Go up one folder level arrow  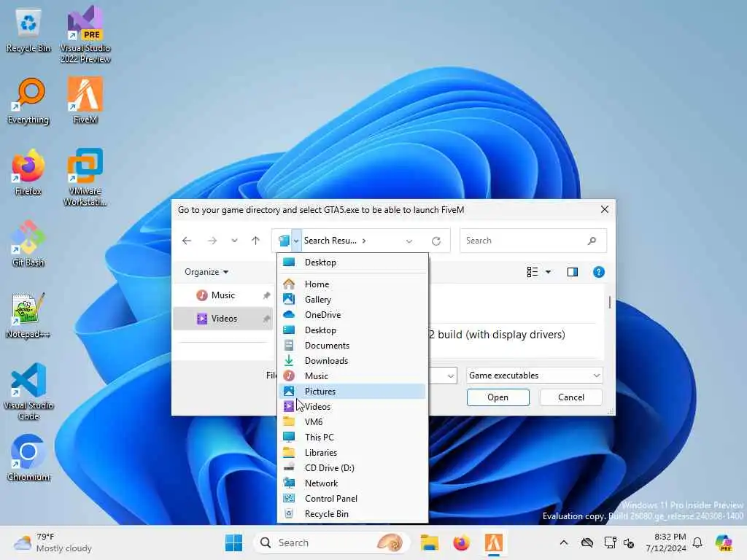(x=256, y=241)
